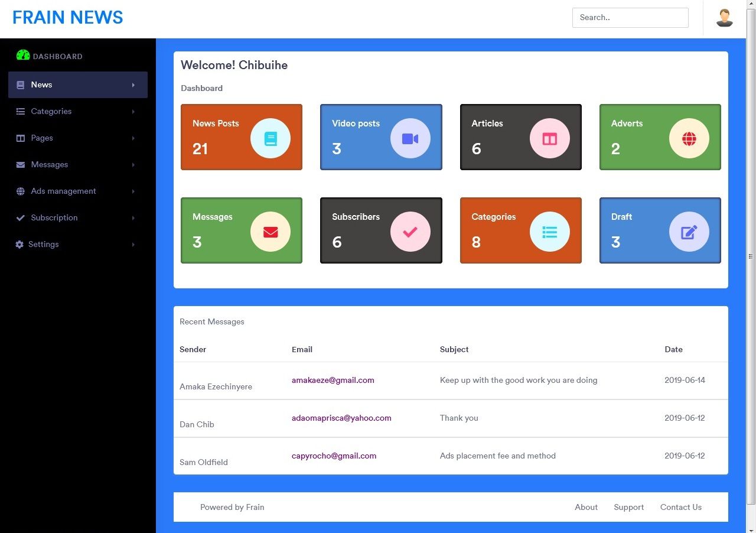The height and width of the screenshot is (533, 756).
Task: Open the amakaeze@gmail.com email link
Action: pos(333,380)
